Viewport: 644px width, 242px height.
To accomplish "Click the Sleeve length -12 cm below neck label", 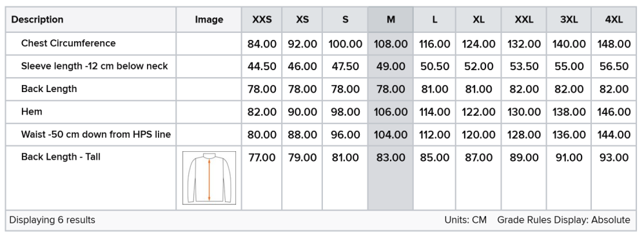I will (x=95, y=66).
